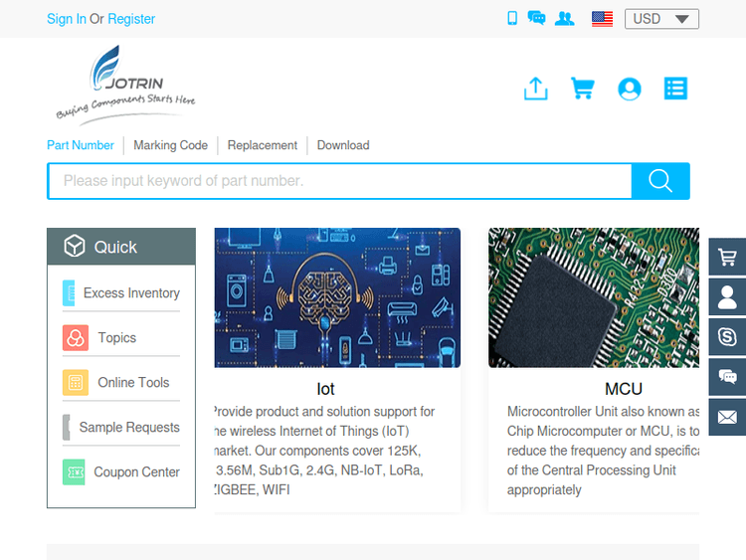
Task: Select the Download tab
Action: point(343,145)
